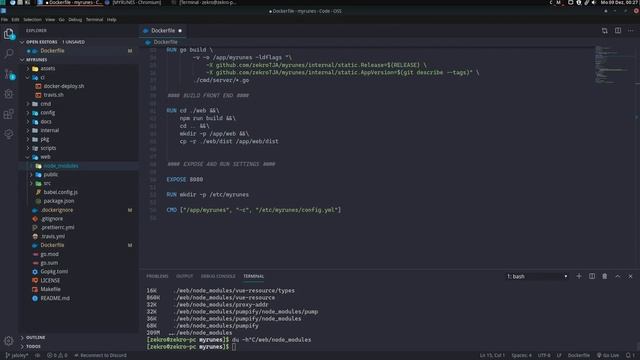Image resolution: width=640 pixels, height=360 pixels.
Task: Add a new terminal with plus icon
Action: (579, 276)
